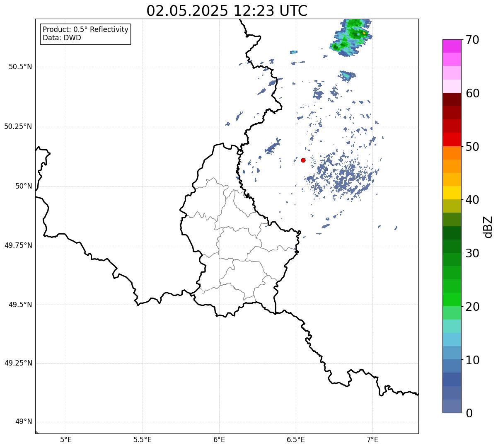Image resolution: width=498 pixels, height=448 pixels.
Task: Click the 49.25°N latitude label
Action: 18,363
